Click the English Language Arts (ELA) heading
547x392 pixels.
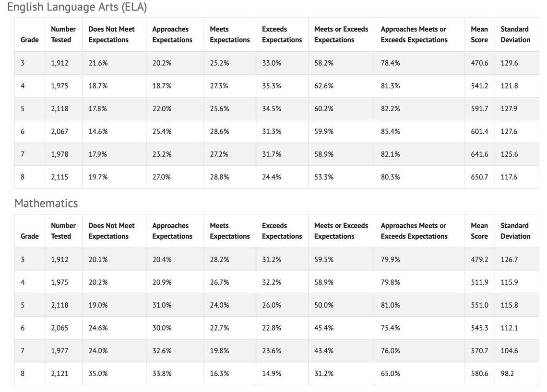pos(77,7)
